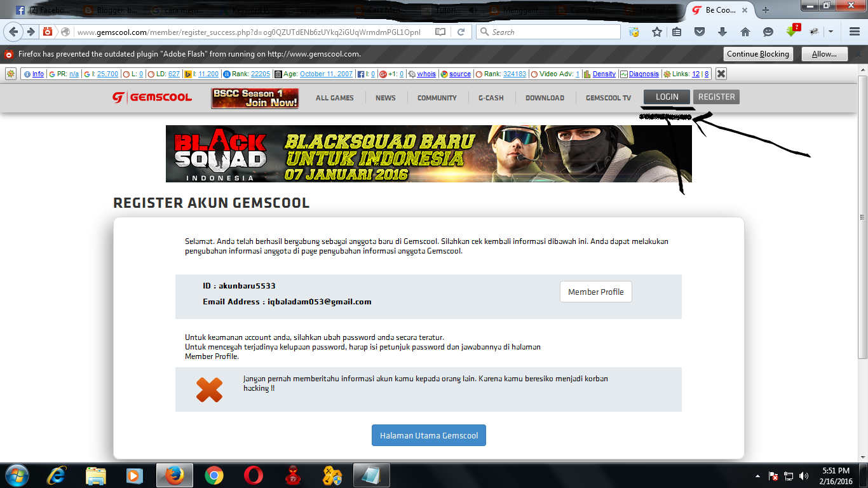Open ALL GAMES menu
This screenshot has height=488, width=868.
(335, 98)
